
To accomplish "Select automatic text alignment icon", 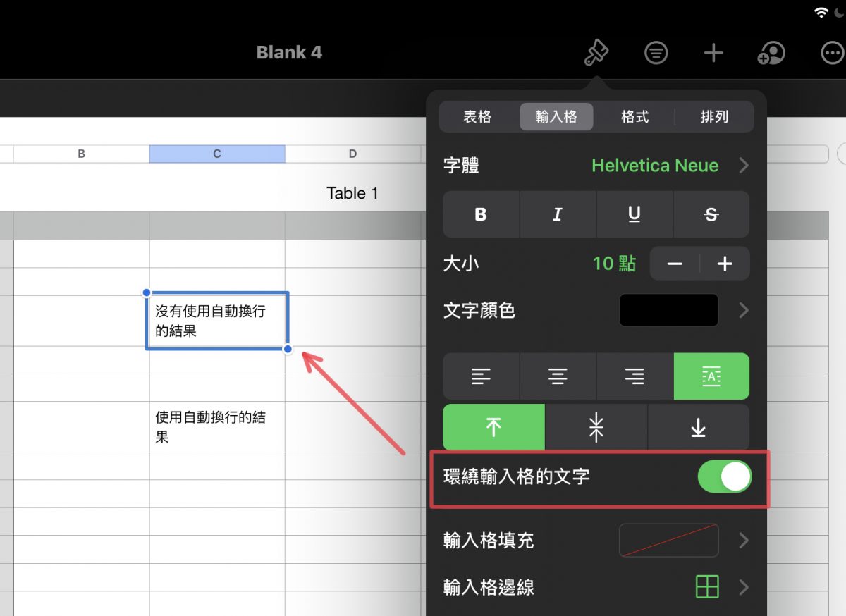I will tap(711, 376).
